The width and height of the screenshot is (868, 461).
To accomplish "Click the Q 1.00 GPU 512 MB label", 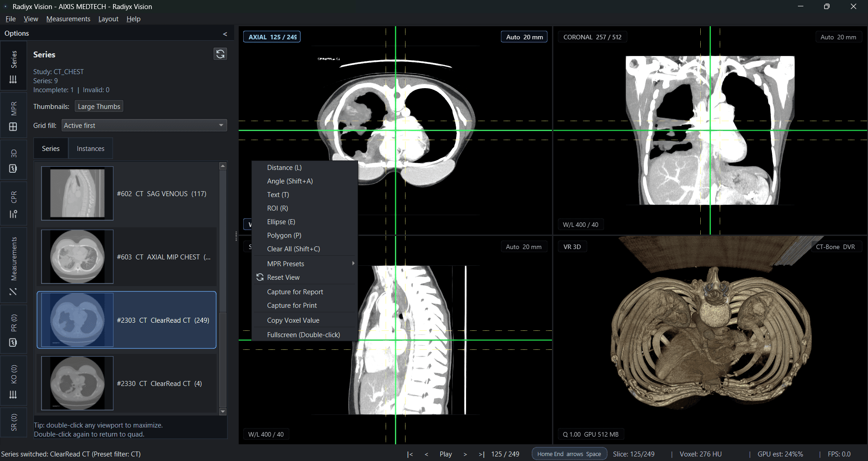I will point(590,434).
